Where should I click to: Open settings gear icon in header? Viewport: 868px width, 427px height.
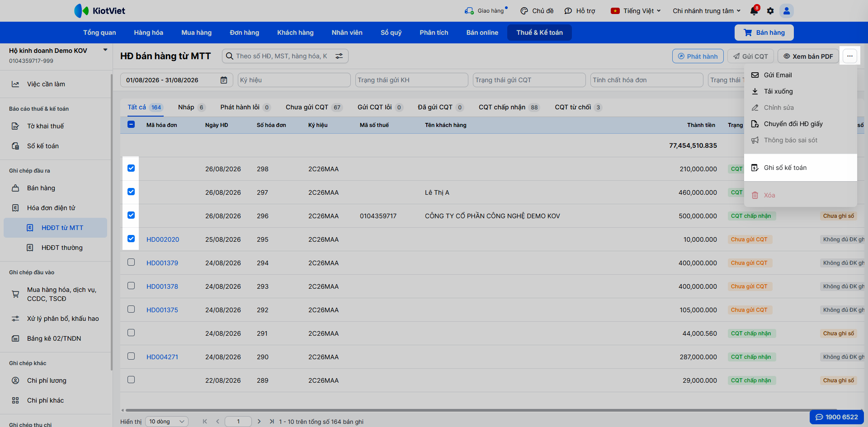coord(770,11)
